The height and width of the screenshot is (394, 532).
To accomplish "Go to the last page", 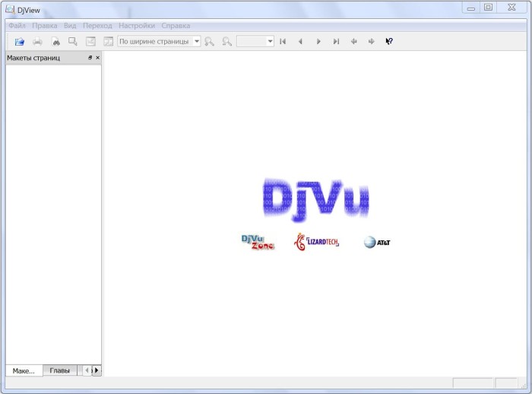I will coord(336,41).
